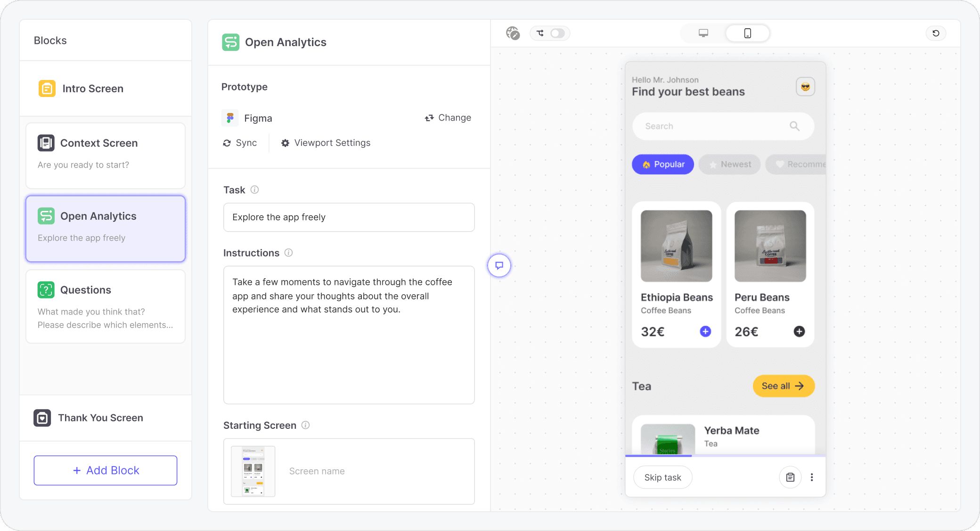
Task: Select the Intro Screen block
Action: coord(93,88)
